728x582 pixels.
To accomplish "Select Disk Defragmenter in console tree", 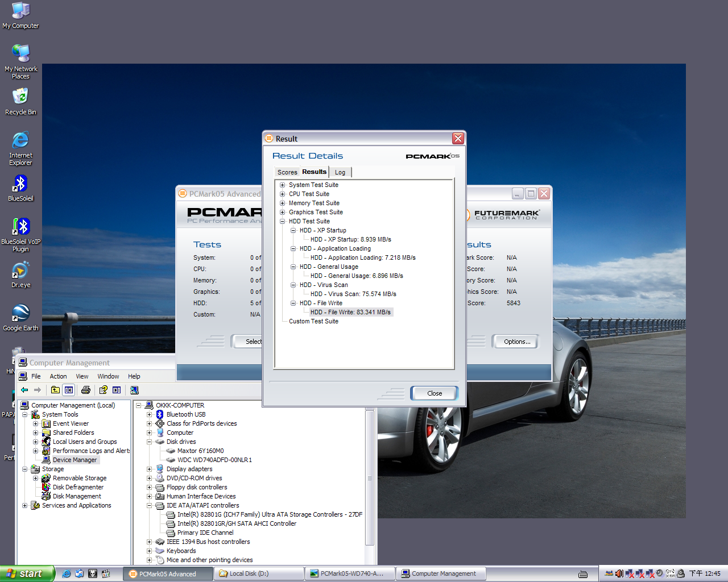I will (x=78, y=487).
